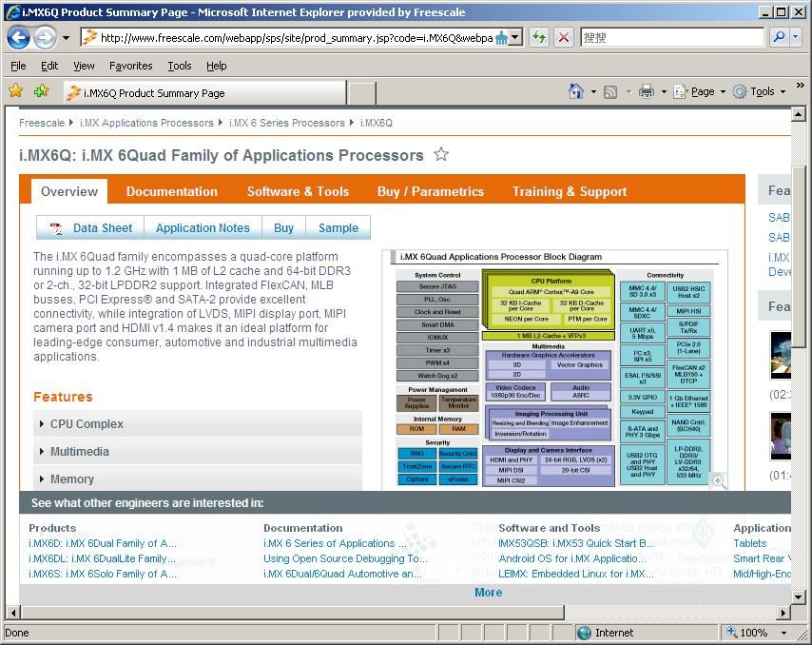Viewport: 812px width, 645px height.
Task: Open the Page command menu
Action: tap(700, 91)
